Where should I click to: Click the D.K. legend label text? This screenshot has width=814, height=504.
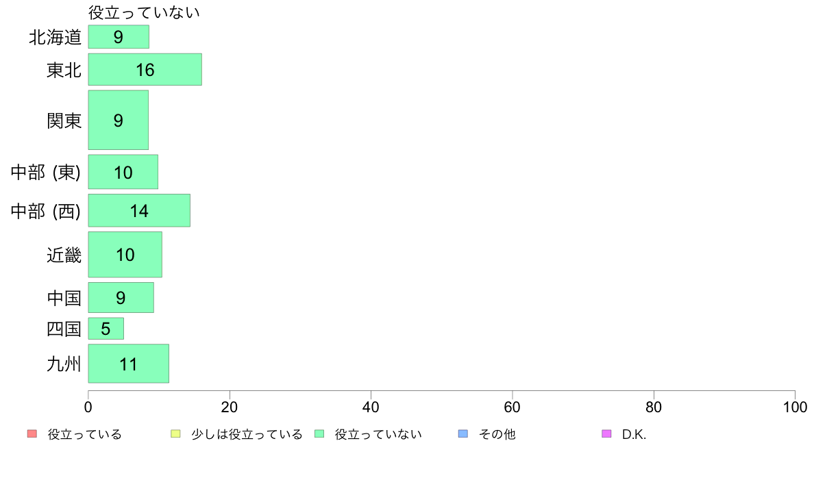[x=634, y=434]
